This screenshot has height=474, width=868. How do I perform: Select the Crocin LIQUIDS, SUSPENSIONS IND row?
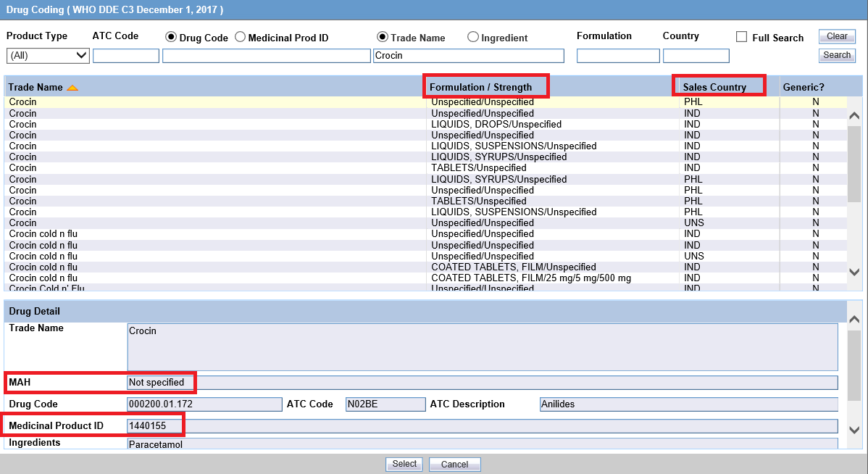click(x=426, y=146)
